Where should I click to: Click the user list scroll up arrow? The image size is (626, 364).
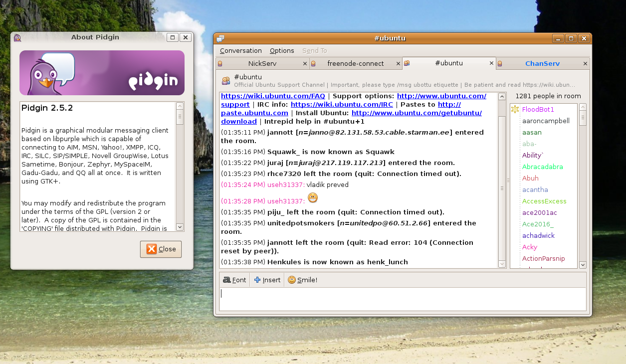[583, 107]
